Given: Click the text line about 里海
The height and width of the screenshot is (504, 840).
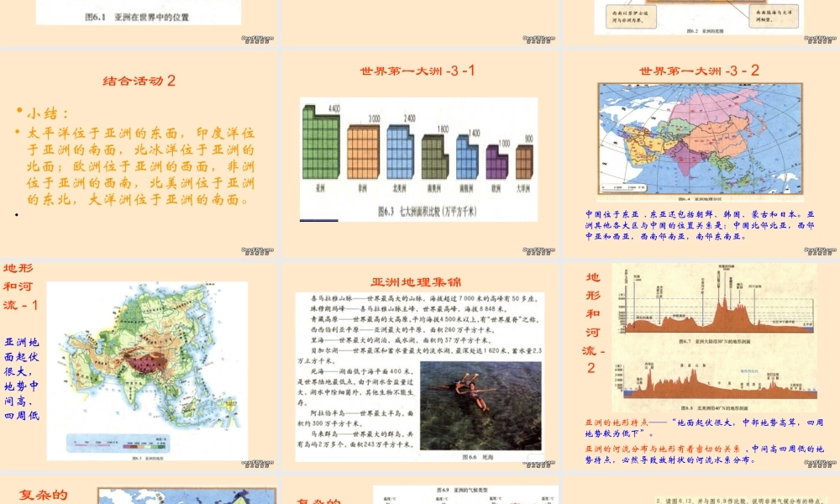Looking at the screenshot, I should point(401,339).
